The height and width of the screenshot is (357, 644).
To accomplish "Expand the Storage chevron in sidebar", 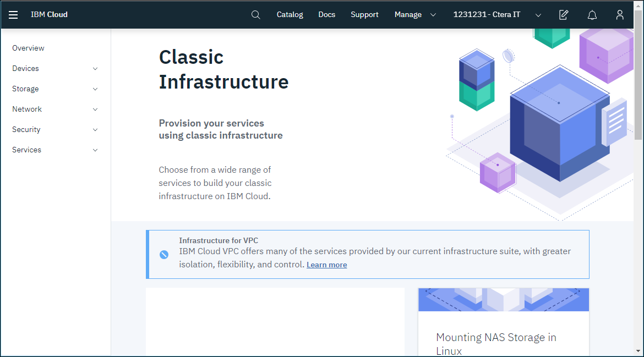I will 95,89.
